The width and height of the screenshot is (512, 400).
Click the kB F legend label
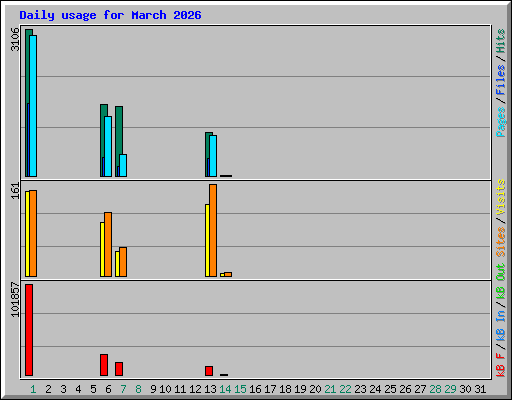pyautogui.click(x=501, y=365)
